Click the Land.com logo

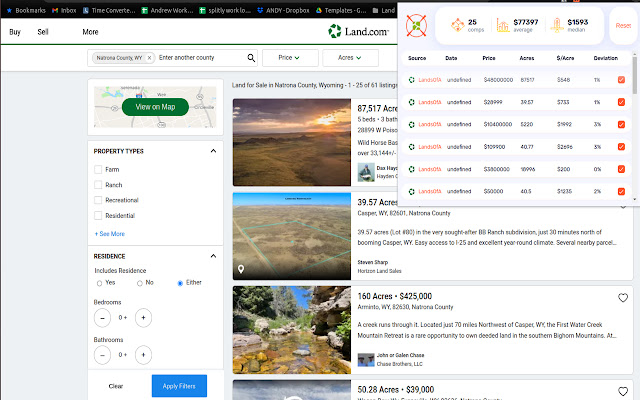tap(358, 32)
